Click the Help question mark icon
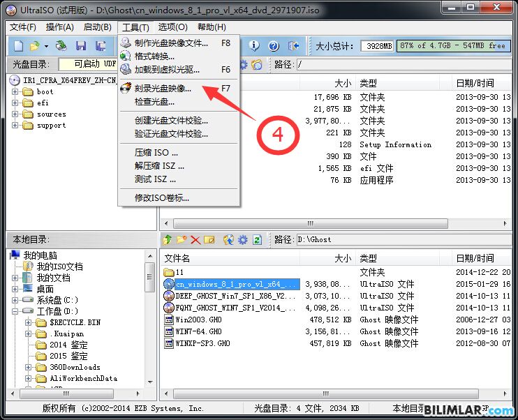This screenshot has width=518, height=420. (x=274, y=46)
